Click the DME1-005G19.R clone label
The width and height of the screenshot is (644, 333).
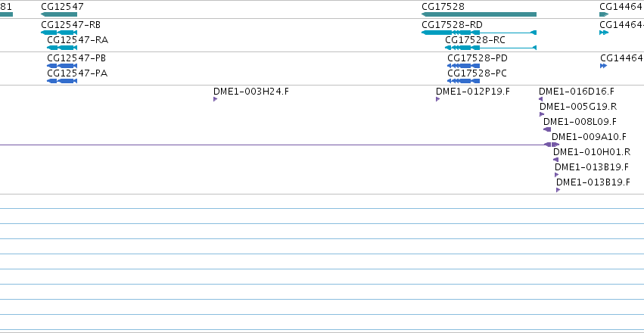pyautogui.click(x=578, y=107)
